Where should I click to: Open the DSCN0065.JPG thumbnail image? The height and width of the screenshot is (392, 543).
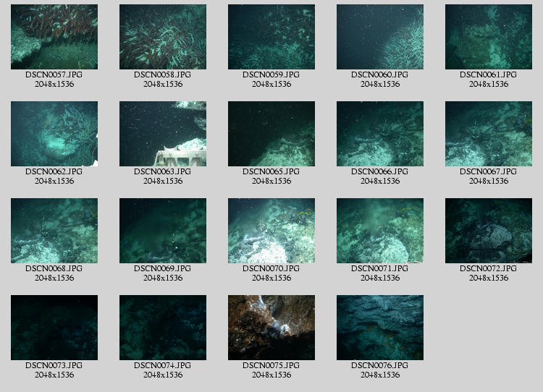click(x=271, y=134)
